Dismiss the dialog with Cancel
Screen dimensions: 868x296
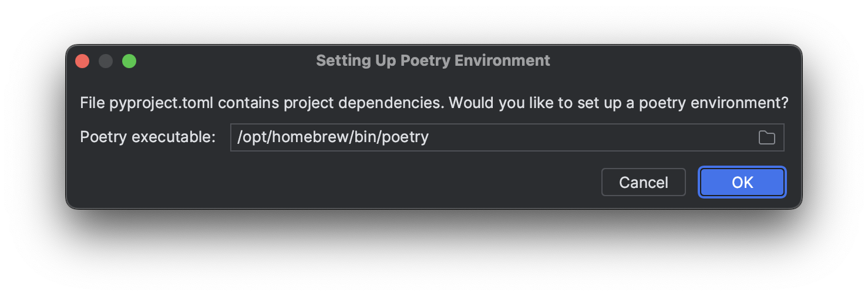pos(643,182)
